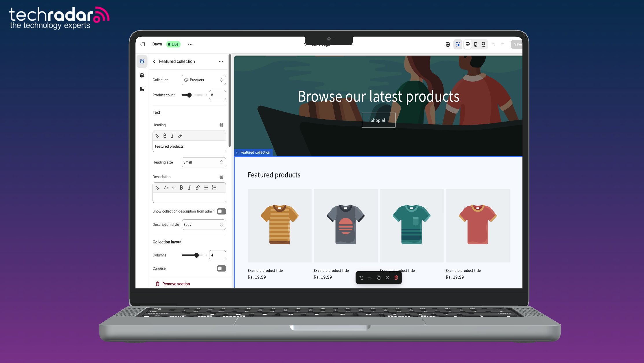Screen dimensions: 644x363
Task: Click the Shop all button in the preview
Action: click(x=378, y=120)
